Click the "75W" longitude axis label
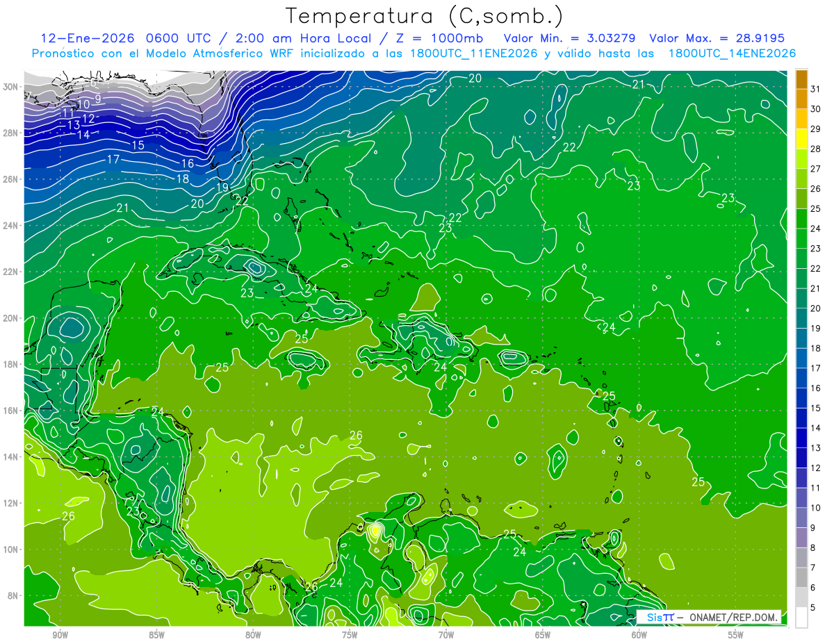834x644 pixels. (350, 635)
